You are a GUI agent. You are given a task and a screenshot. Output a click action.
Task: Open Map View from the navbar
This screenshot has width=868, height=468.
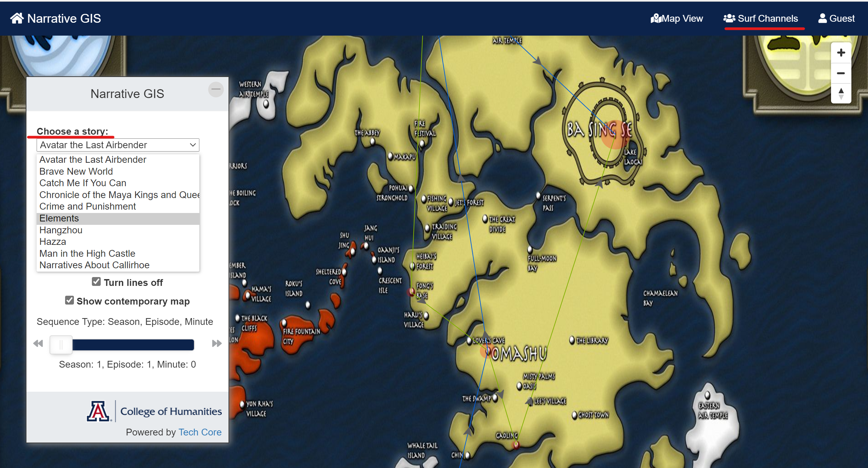tap(676, 18)
